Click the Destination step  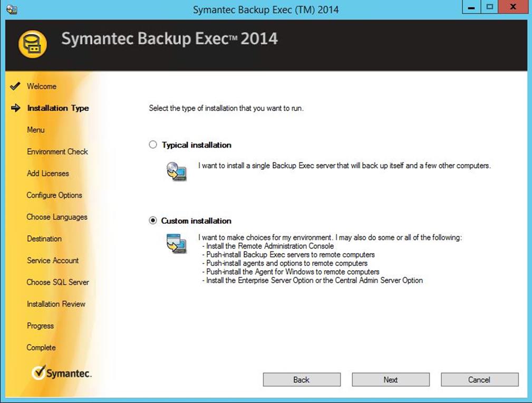point(44,238)
